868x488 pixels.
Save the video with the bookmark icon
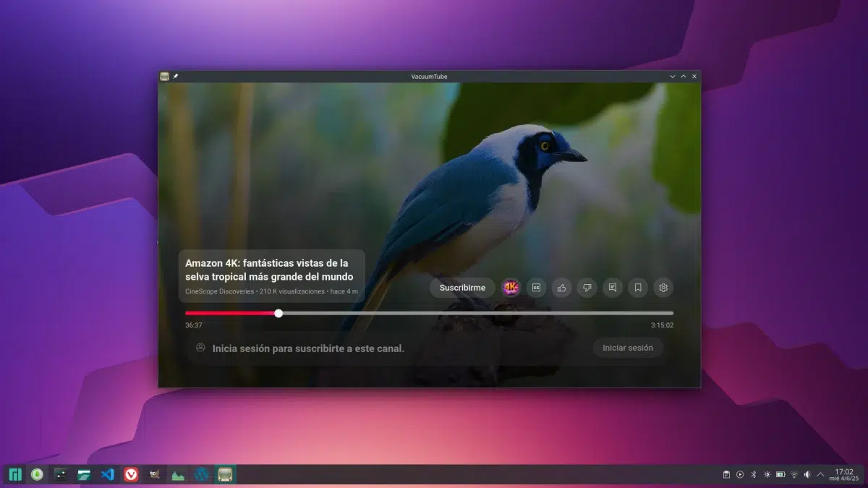pos(638,288)
